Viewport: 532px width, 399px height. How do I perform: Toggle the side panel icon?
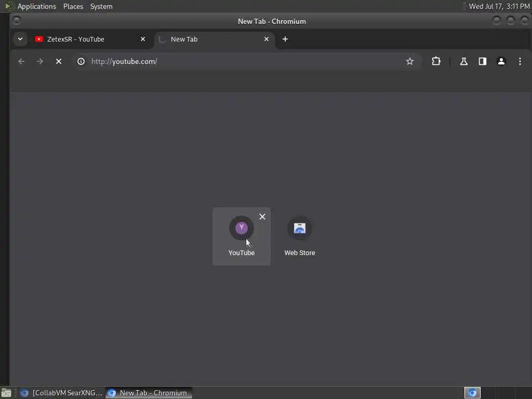pos(483,61)
